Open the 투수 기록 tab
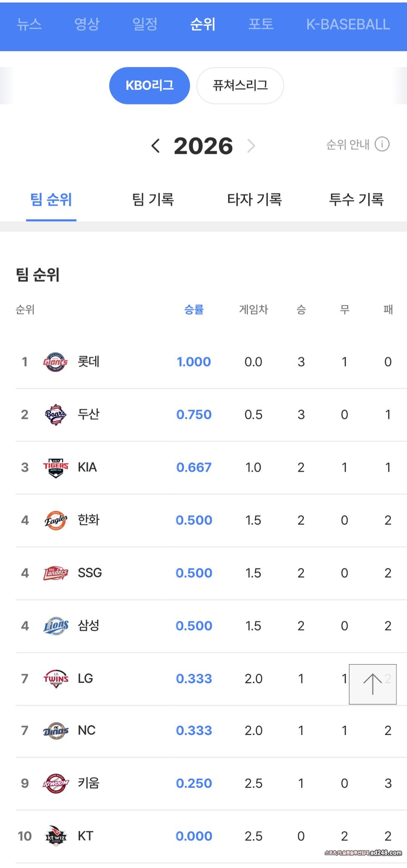 pos(356,199)
